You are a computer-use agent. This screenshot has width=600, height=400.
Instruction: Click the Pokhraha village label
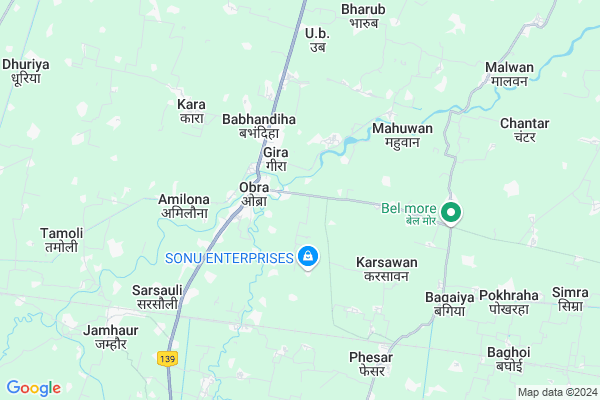[509, 302]
